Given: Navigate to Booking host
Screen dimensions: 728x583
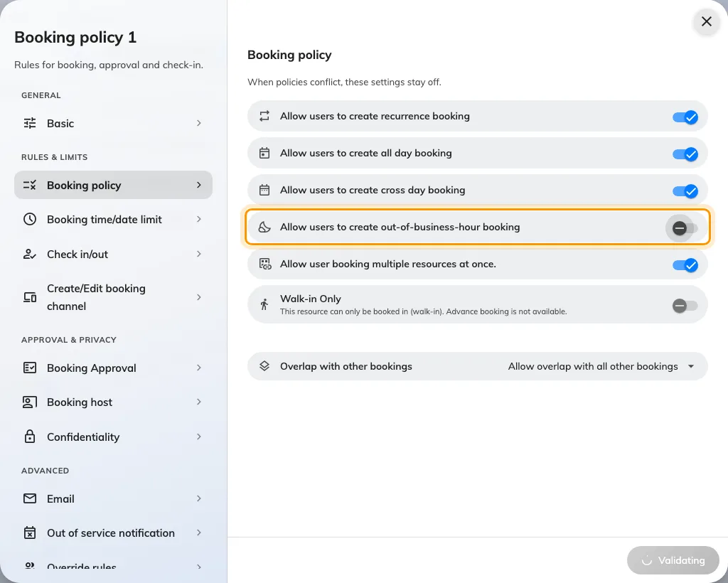Looking at the screenshot, I should [x=113, y=402].
